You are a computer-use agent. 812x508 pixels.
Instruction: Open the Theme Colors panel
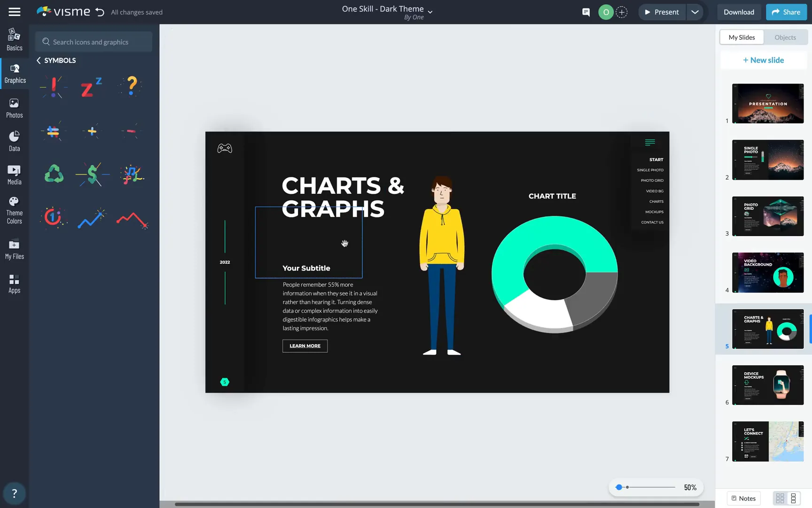14,210
